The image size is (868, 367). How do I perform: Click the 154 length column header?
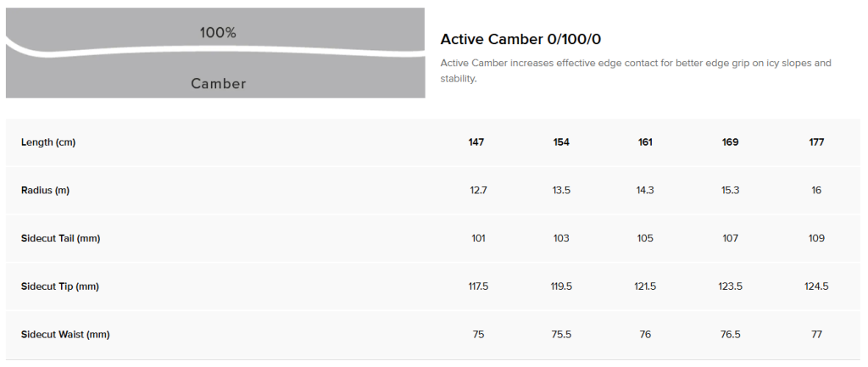(x=561, y=142)
